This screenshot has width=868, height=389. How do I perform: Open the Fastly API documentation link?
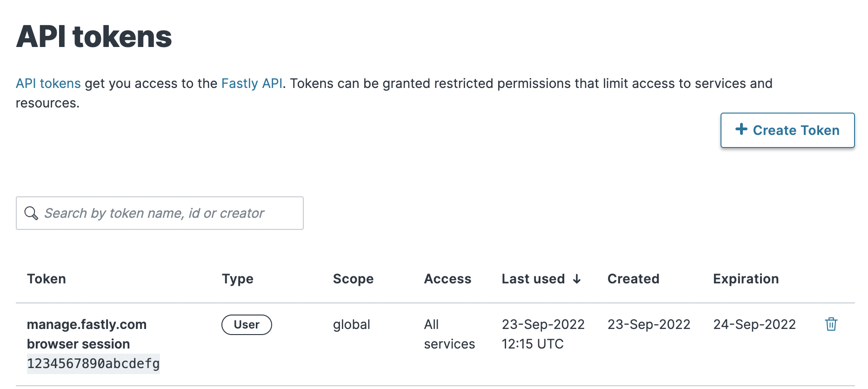(x=253, y=83)
